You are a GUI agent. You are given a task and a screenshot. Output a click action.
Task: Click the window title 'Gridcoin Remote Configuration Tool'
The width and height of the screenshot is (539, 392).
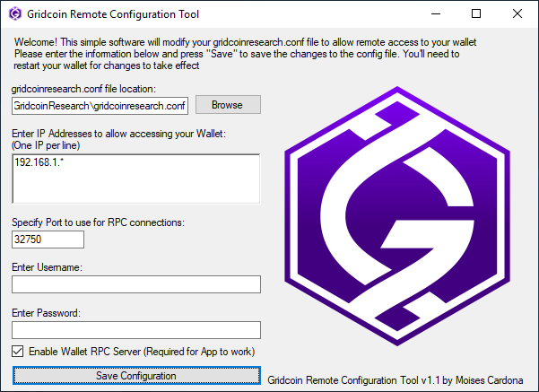click(113, 14)
